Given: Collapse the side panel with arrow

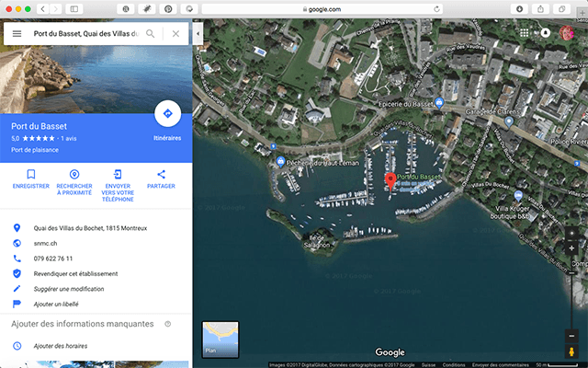Looking at the screenshot, I should pos(199,34).
